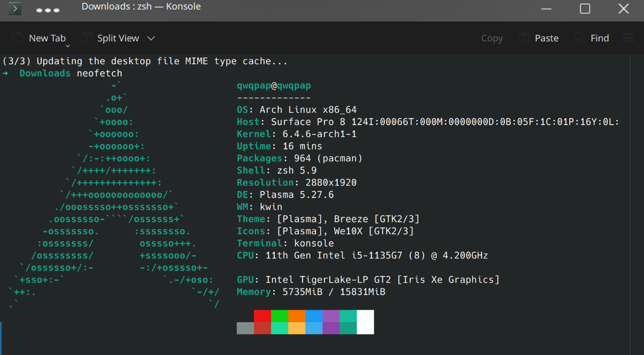Click the gray color block in the bottom row
644x355 pixels.
[x=245, y=328]
